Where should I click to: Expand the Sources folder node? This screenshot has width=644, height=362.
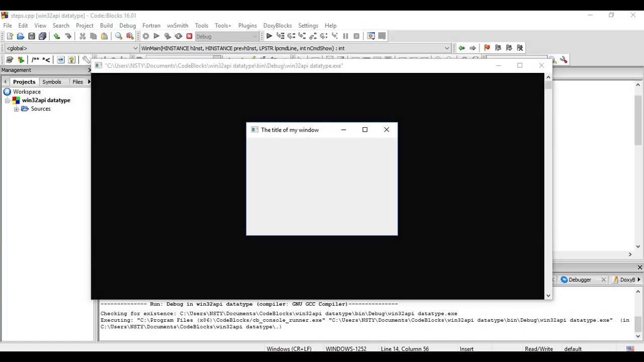tap(16, 109)
